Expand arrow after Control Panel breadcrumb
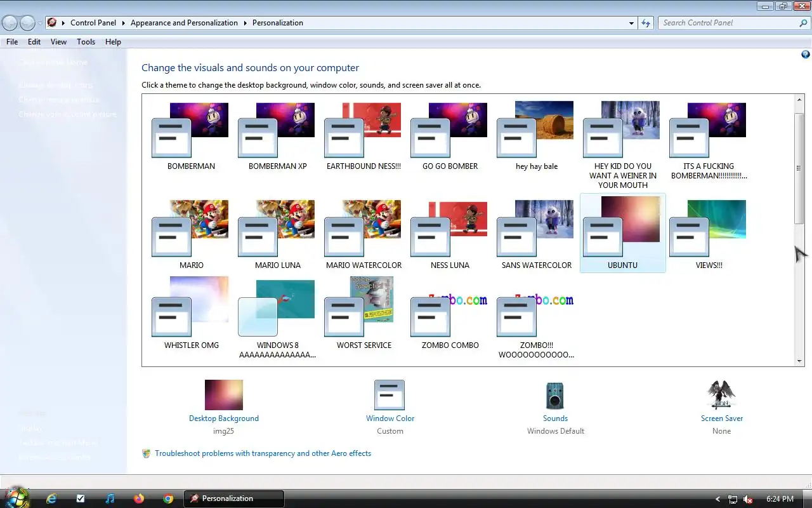812x508 pixels. (124, 23)
